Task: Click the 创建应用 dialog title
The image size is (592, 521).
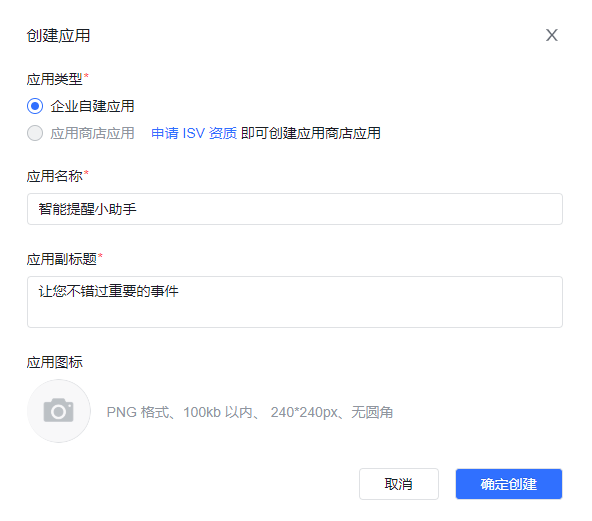Action: (59, 35)
